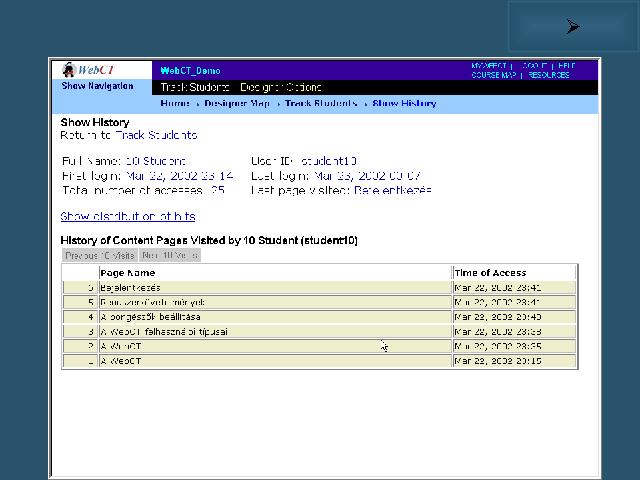The image size is (640, 480).
Task: Click the Total number of accesses value
Action: pos(218,190)
